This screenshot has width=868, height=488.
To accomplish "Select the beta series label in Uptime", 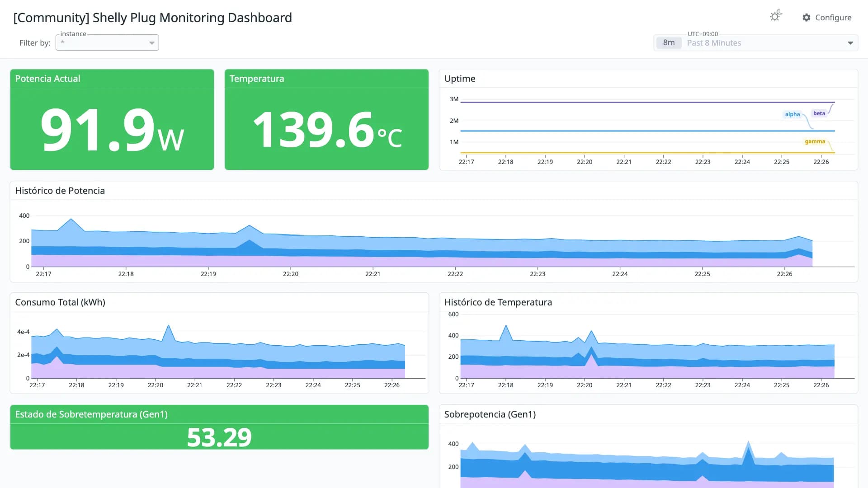I will [x=819, y=113].
